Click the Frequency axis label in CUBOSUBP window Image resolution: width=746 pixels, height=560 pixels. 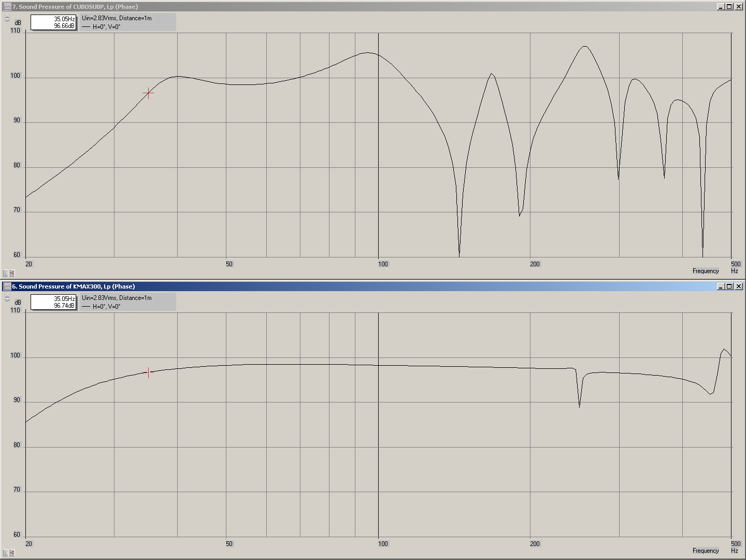tap(706, 271)
